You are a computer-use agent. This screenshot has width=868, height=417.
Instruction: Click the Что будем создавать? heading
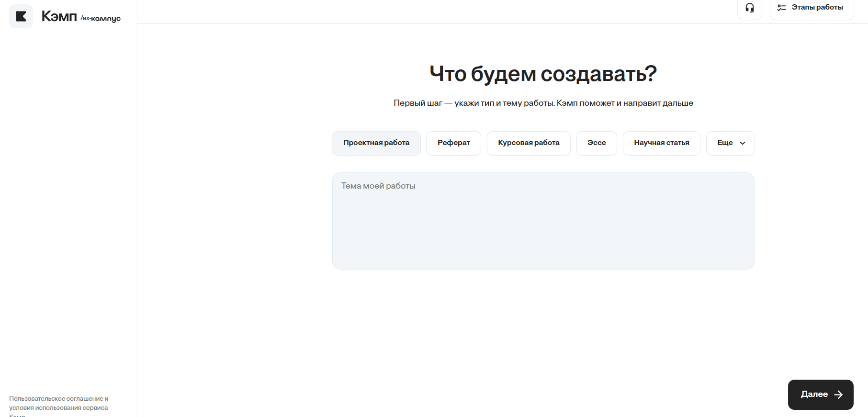[x=543, y=74]
